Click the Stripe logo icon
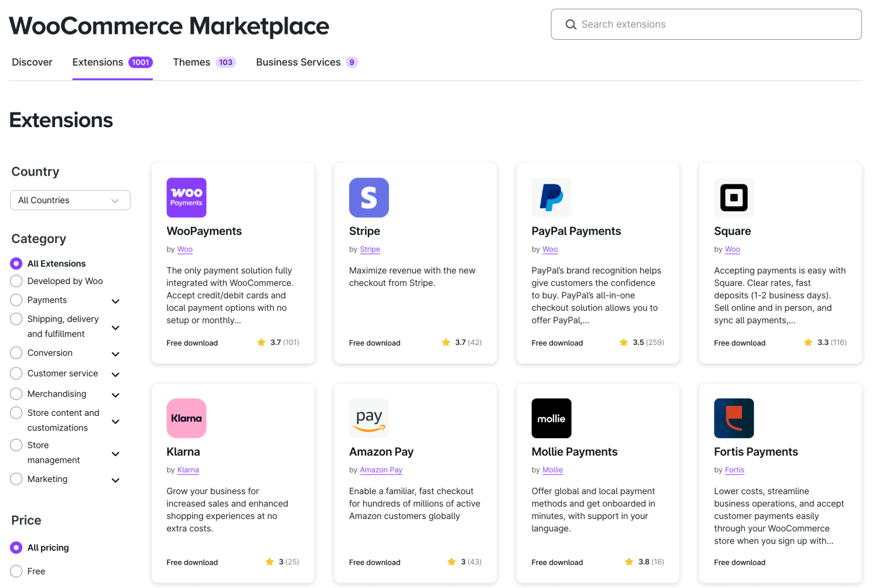 (x=369, y=197)
